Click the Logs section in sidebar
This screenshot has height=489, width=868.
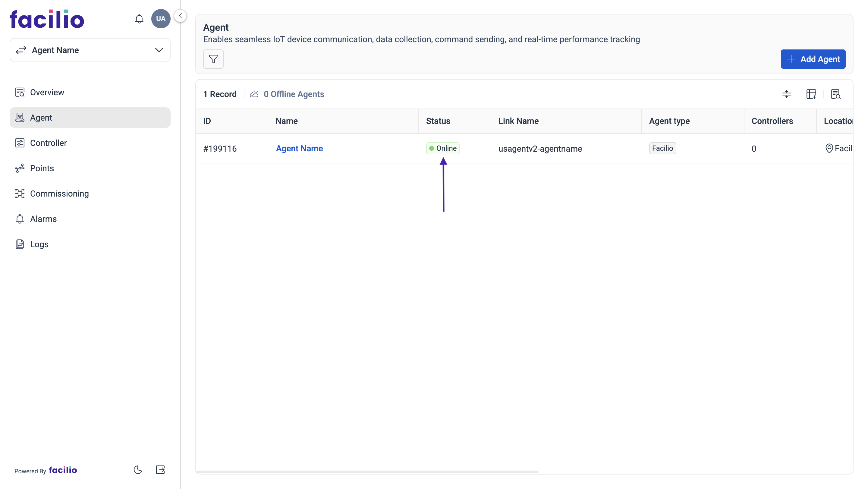coord(39,244)
